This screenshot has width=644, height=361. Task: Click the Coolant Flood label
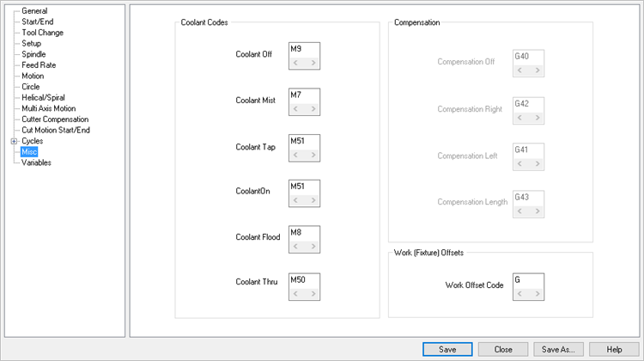pos(258,237)
